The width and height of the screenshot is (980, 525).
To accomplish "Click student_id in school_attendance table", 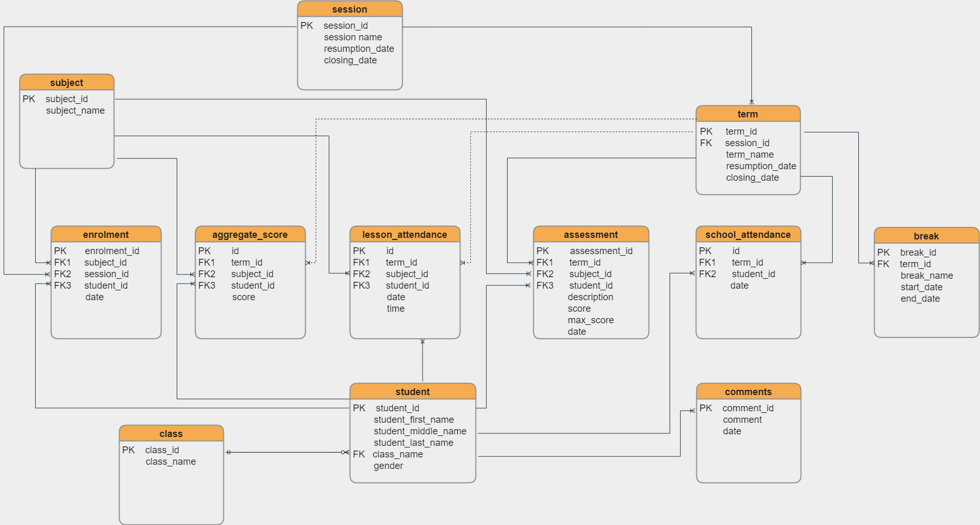I will [x=753, y=274].
